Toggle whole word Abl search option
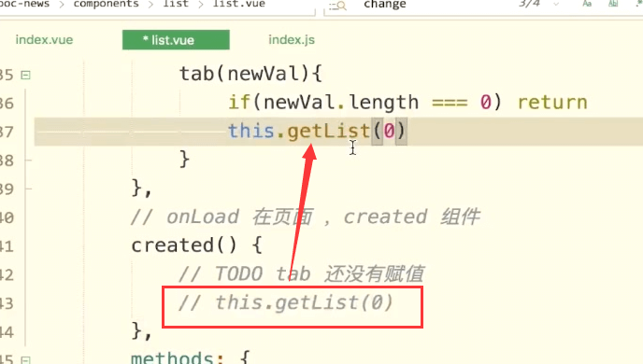Viewport: 643px width, 364px height. 613,4
